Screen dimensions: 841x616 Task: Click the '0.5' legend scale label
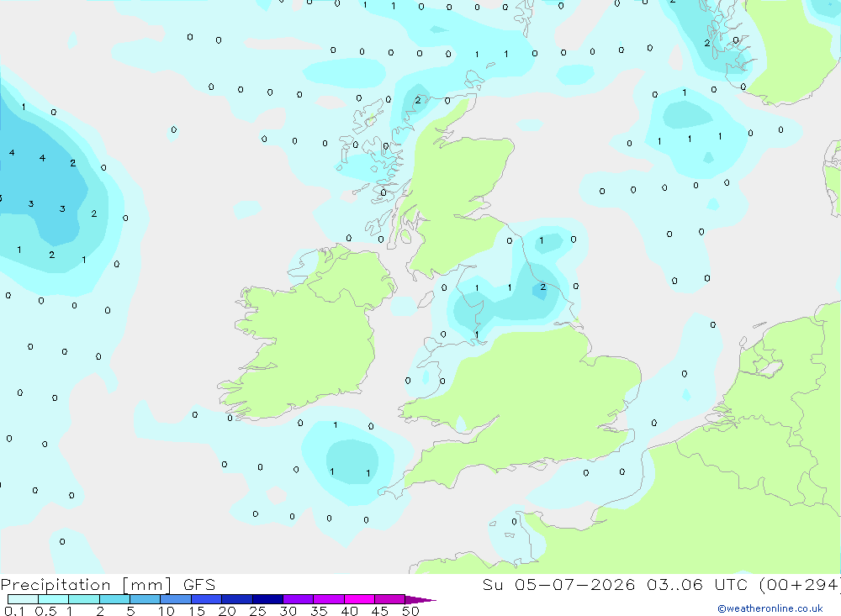click(45, 611)
